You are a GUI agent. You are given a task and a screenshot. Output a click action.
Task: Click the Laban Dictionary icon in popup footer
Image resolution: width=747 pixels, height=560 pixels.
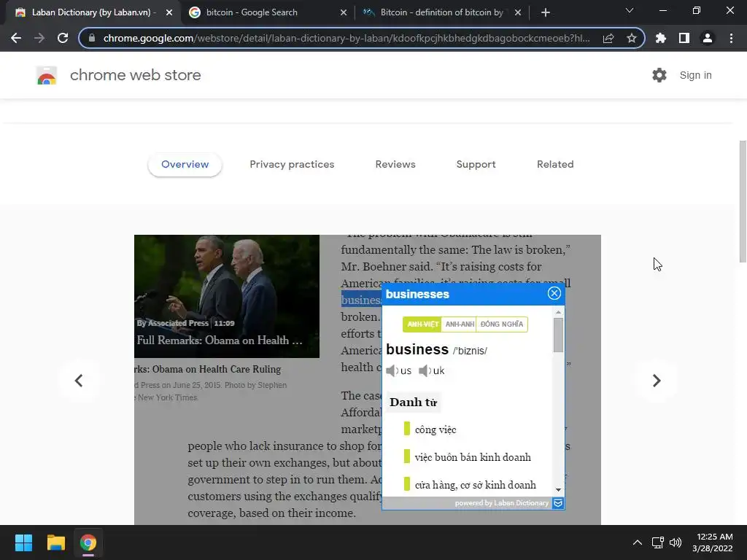click(x=558, y=503)
